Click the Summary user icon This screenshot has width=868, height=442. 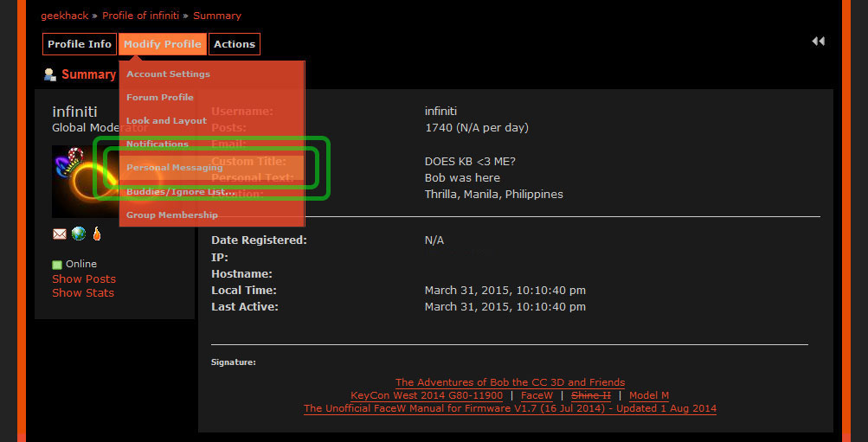(50, 74)
